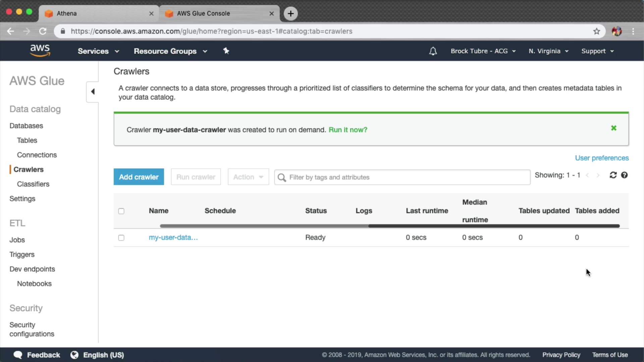
Task: Open the N. Virginia region selector
Action: tap(548, 51)
